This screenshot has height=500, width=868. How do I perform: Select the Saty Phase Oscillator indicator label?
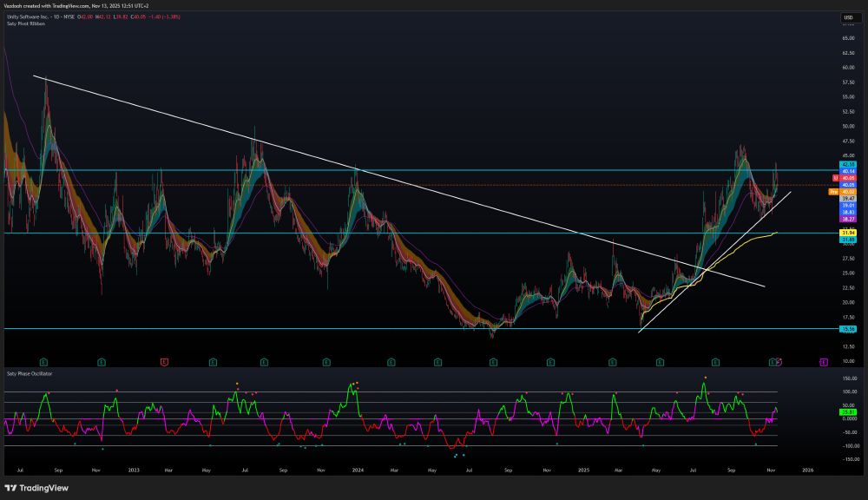click(30, 374)
